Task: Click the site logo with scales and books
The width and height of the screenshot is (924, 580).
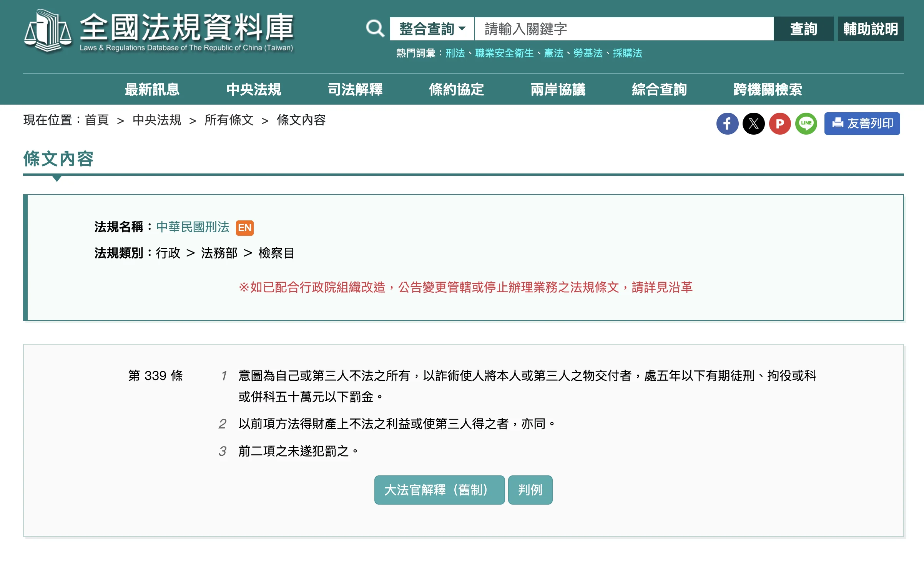Action: point(48,31)
